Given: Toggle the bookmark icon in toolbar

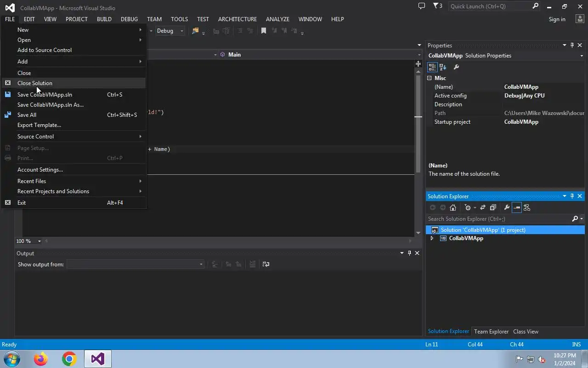Looking at the screenshot, I should 264,31.
